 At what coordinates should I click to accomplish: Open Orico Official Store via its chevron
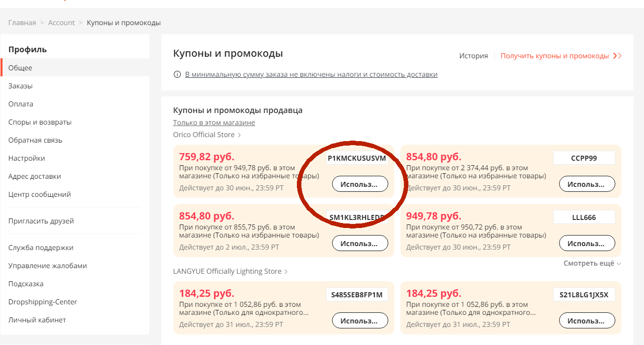[239, 135]
